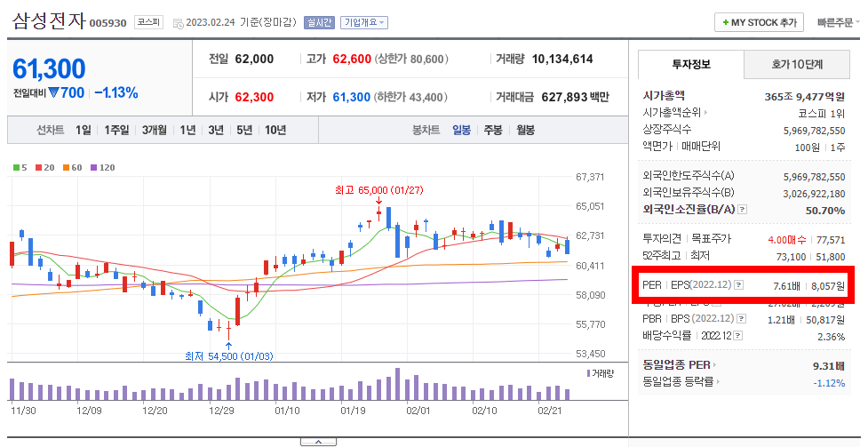Click the purple 120-day moving average legend
The height and width of the screenshot is (447, 868).
tap(102, 167)
